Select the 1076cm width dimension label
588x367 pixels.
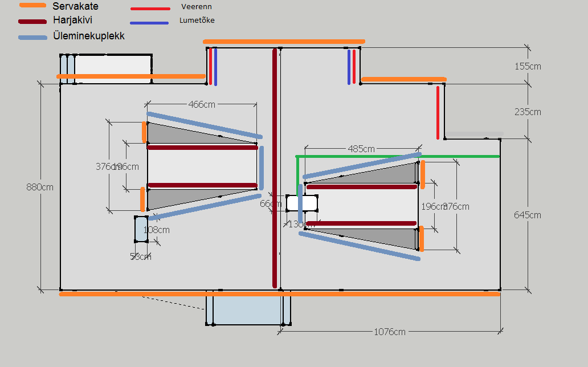pyautogui.click(x=390, y=332)
